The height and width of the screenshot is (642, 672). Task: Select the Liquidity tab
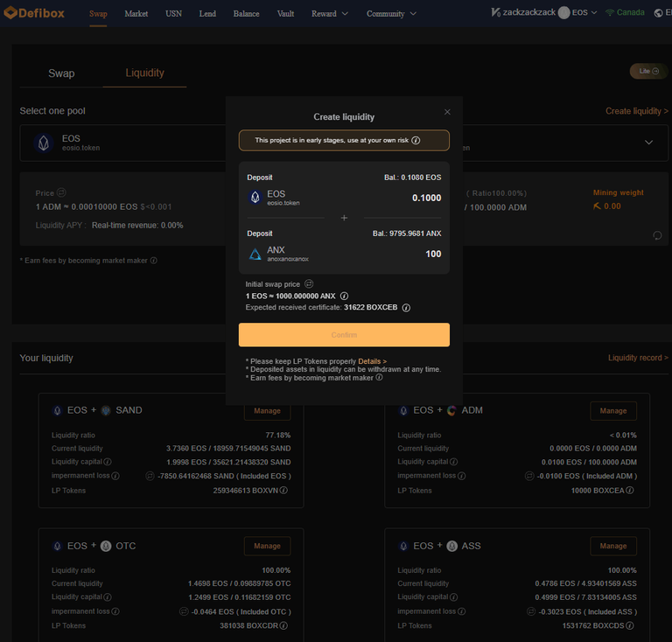[144, 73]
